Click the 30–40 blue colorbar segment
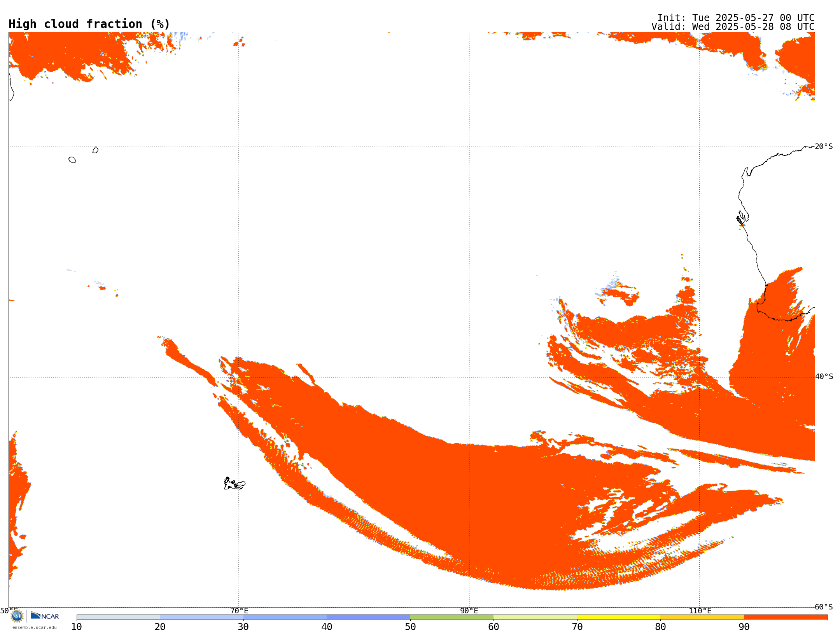The image size is (840, 632). tap(285, 617)
